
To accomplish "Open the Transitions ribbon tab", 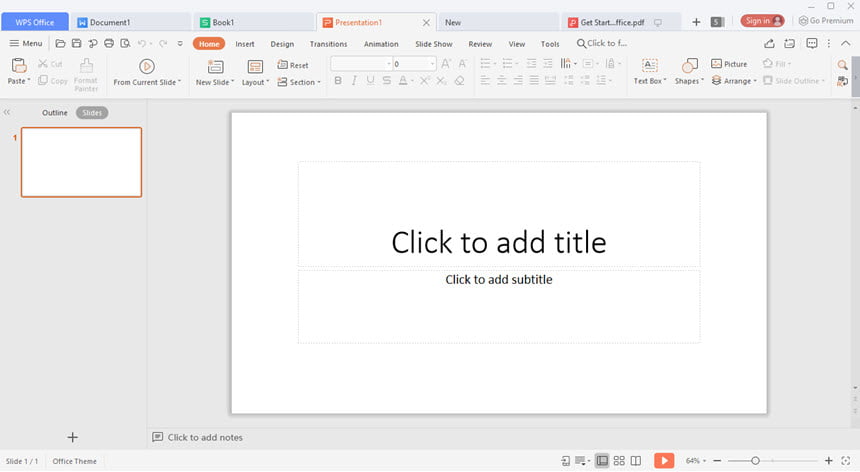I will (x=329, y=44).
